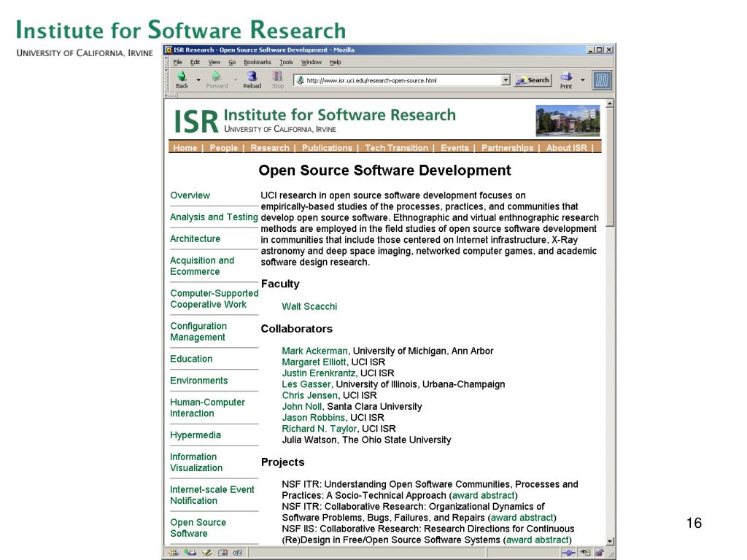Open Walt Scacchi faculty link
The width and height of the screenshot is (747, 560).
[x=309, y=306]
